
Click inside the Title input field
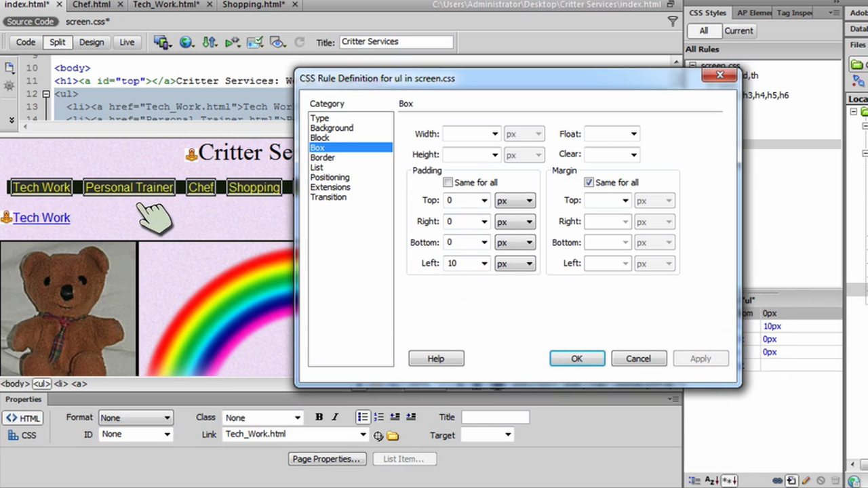(x=396, y=41)
